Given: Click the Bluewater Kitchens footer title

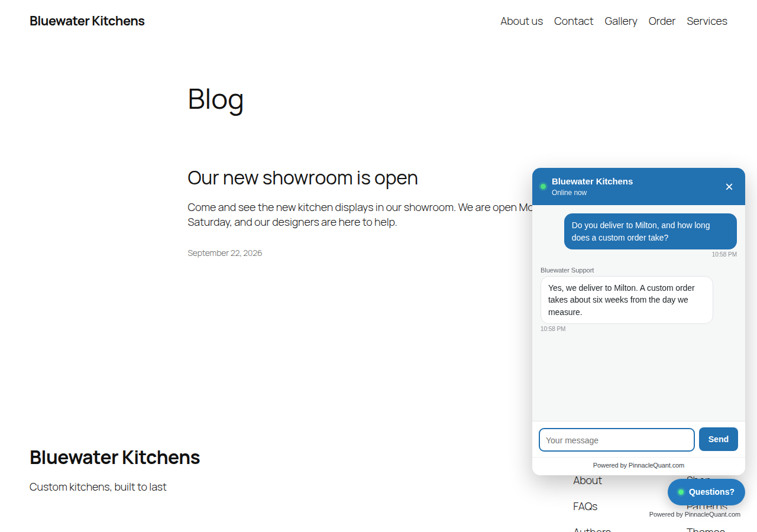Looking at the screenshot, I should [115, 458].
